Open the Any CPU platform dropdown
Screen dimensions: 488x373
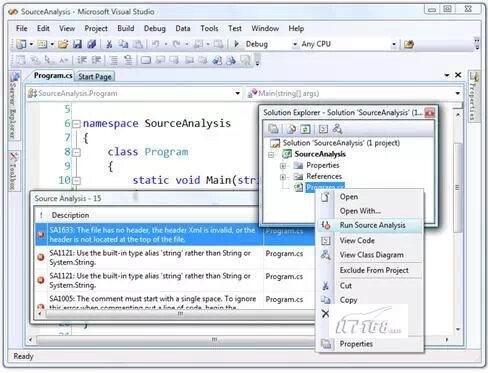394,44
